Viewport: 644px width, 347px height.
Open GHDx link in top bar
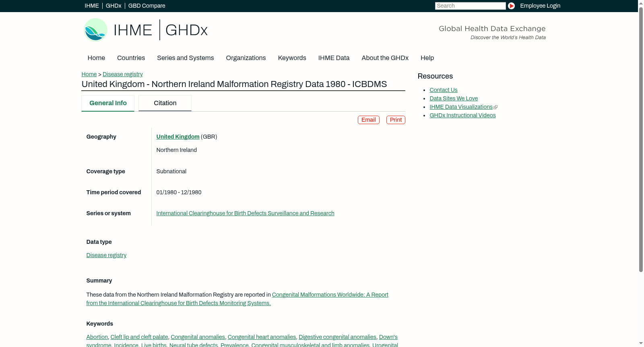[x=114, y=6]
